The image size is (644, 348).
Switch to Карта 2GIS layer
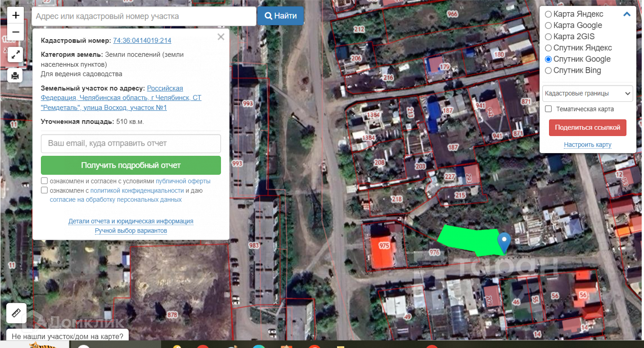tap(548, 36)
